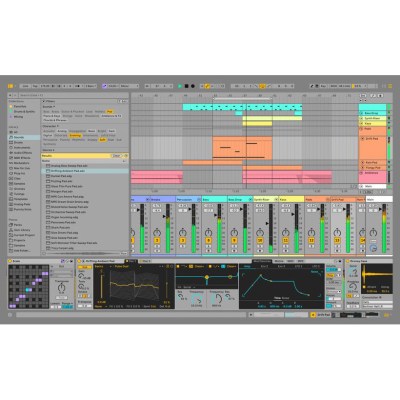Unfold the Bass Drop arrangement track
This screenshot has width=400, height=400.
coord(361,113)
